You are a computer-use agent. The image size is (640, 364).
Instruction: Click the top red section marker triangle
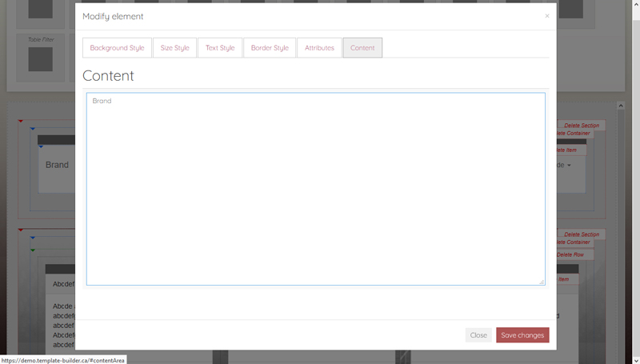click(21, 122)
